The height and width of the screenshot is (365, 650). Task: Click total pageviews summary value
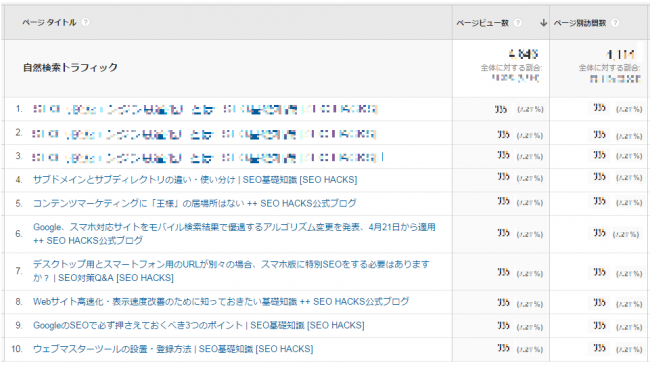pyautogui.click(x=524, y=54)
